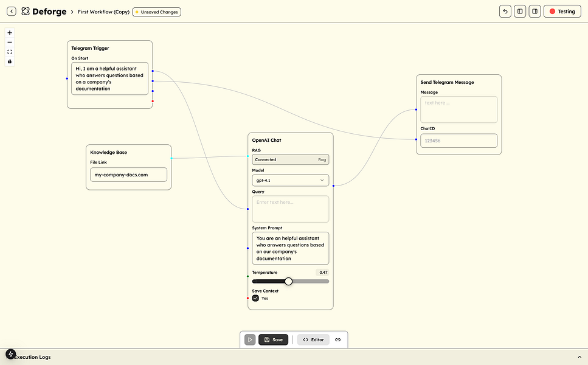Click the On Start message text box
Screen dimensions: 588x365
[109, 78]
